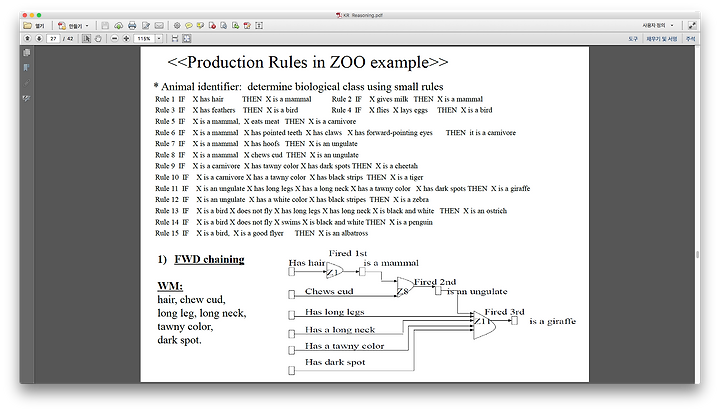
Task: Click the 'is a giraffe' diagram label
Action: tap(552, 321)
